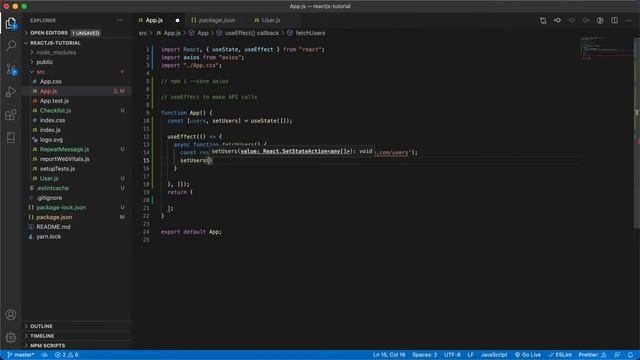The height and width of the screenshot is (360, 640).
Task: Open notifications bell in status bar
Action: click(x=630, y=355)
